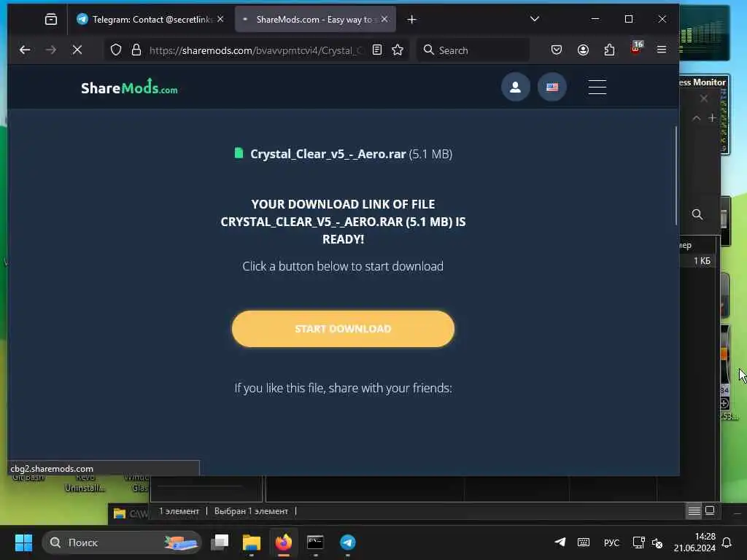This screenshot has width=747, height=560.
Task: Open tracking protection shield icon
Action: pos(116,50)
